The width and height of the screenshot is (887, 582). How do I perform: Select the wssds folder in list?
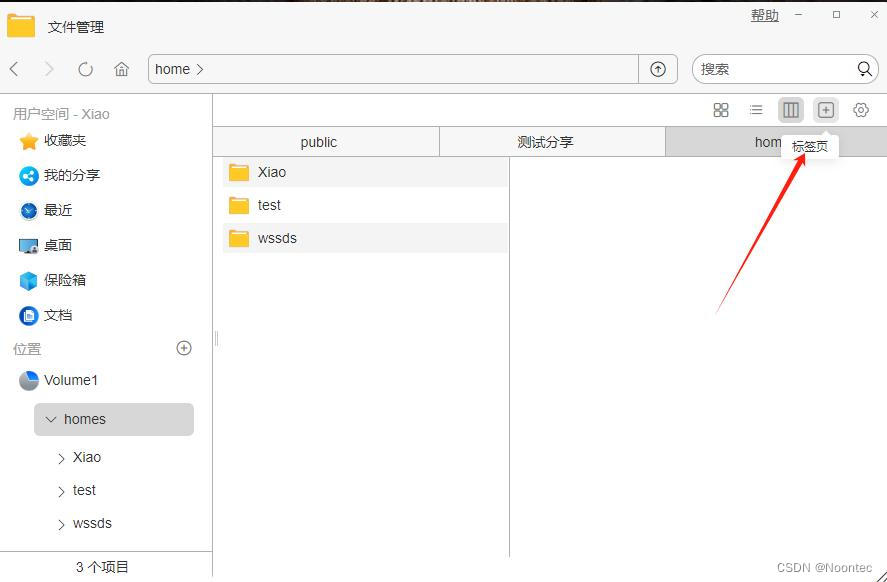[365, 238]
